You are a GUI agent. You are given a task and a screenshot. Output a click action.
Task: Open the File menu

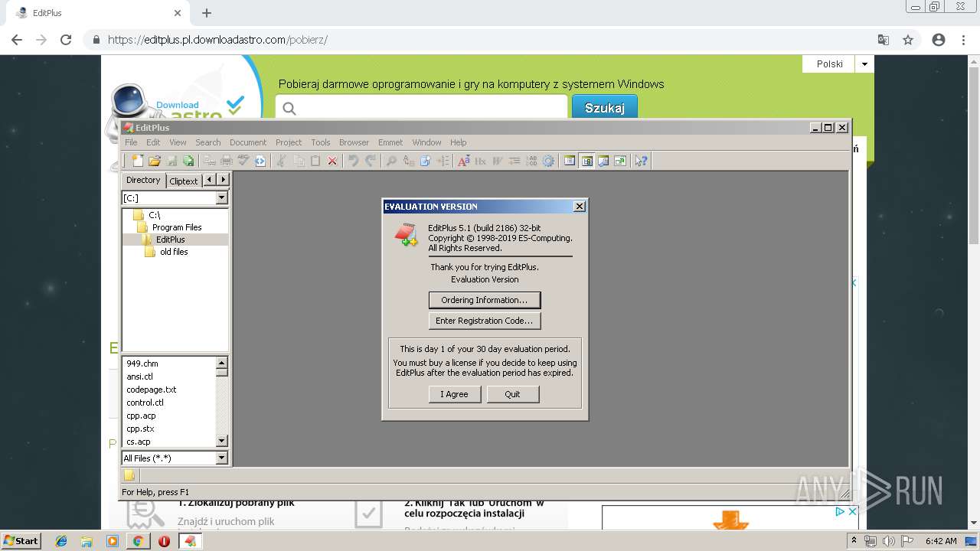click(x=131, y=142)
